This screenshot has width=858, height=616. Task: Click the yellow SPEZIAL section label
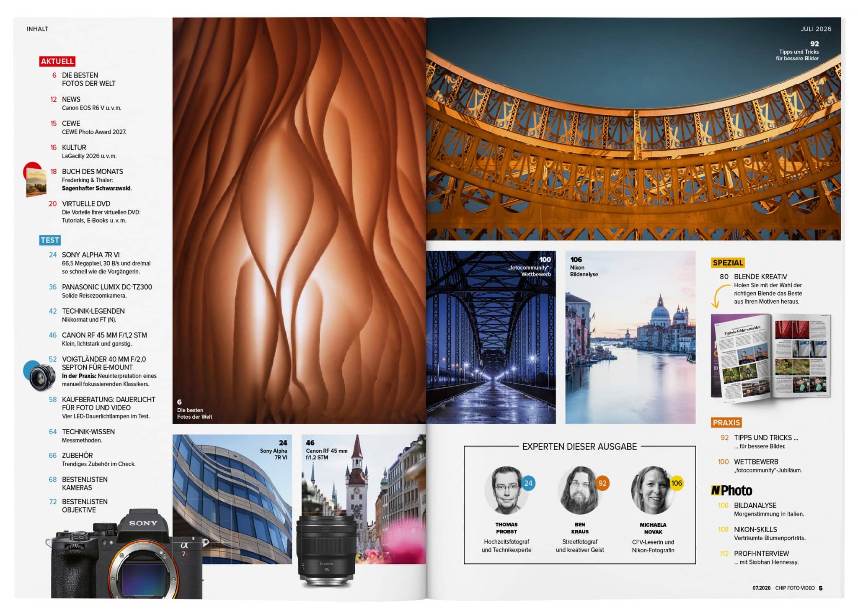728,263
